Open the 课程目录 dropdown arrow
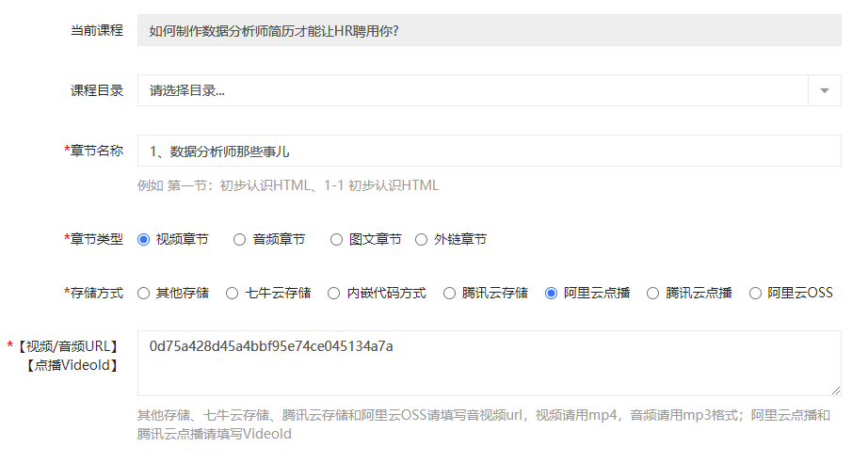868x463 pixels. tap(825, 90)
